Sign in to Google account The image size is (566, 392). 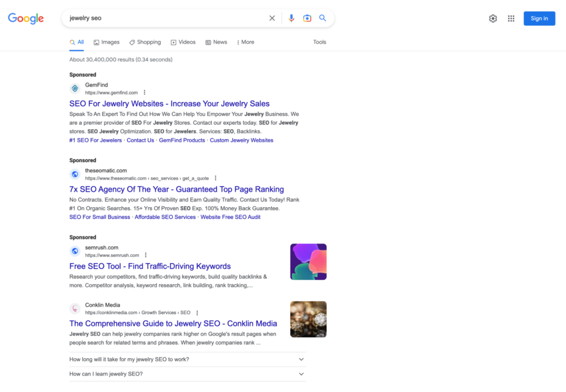click(x=539, y=18)
